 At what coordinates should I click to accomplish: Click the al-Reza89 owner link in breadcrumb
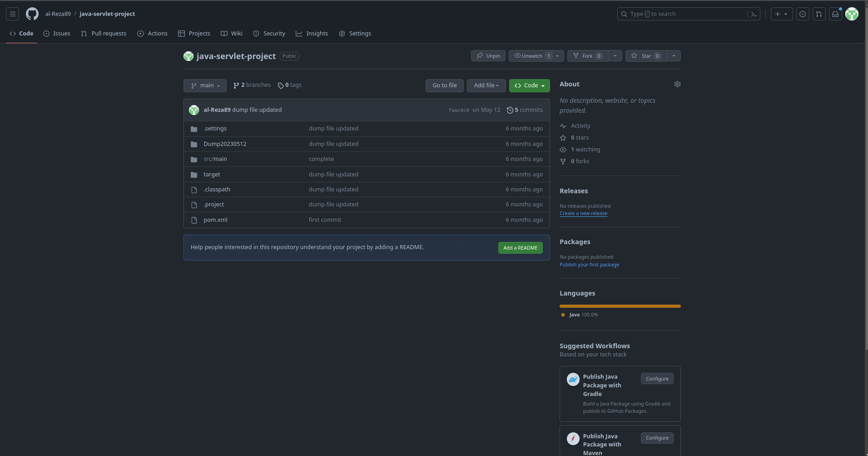[58, 14]
